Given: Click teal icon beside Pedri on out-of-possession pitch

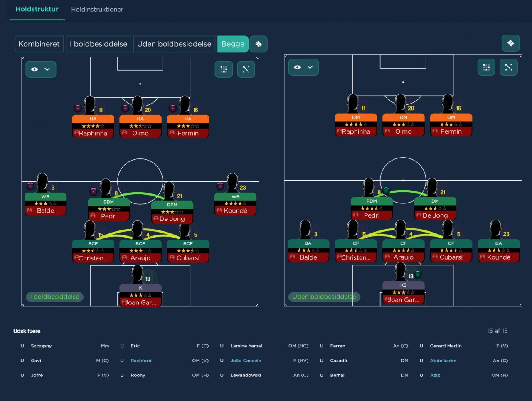Looking at the screenshot, I should click(x=386, y=191).
